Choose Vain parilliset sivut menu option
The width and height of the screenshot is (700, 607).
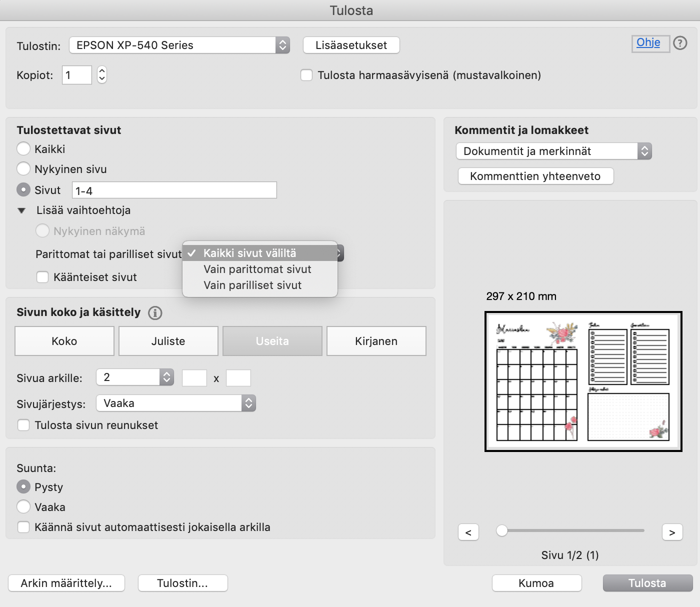pos(252,285)
